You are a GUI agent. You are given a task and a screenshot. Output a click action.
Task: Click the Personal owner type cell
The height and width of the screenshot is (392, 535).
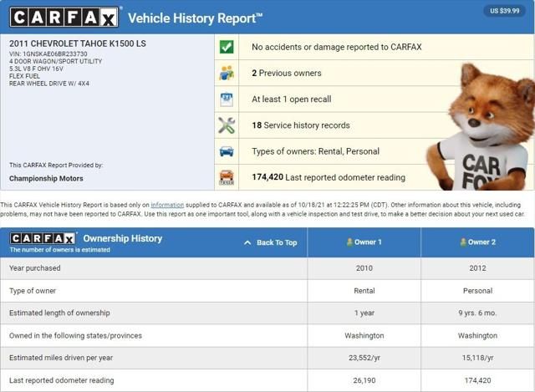477,291
